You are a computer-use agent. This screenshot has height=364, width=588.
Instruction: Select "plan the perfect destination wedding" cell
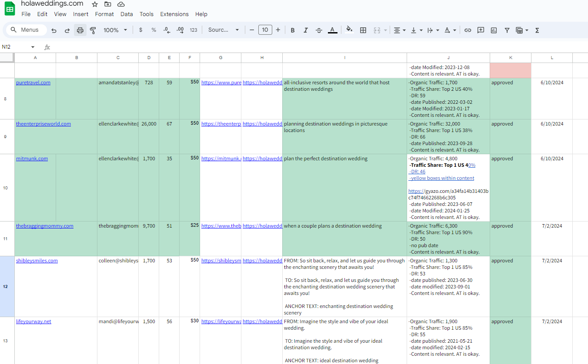[x=344, y=188]
